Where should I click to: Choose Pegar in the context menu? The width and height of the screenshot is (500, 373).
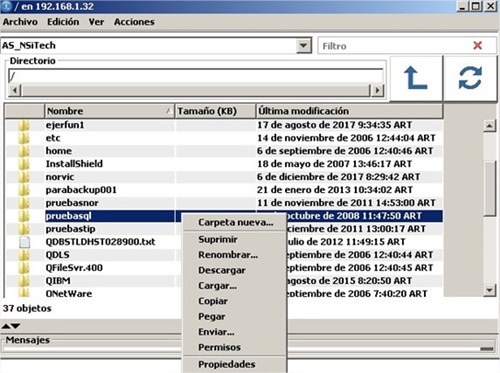tap(235, 316)
